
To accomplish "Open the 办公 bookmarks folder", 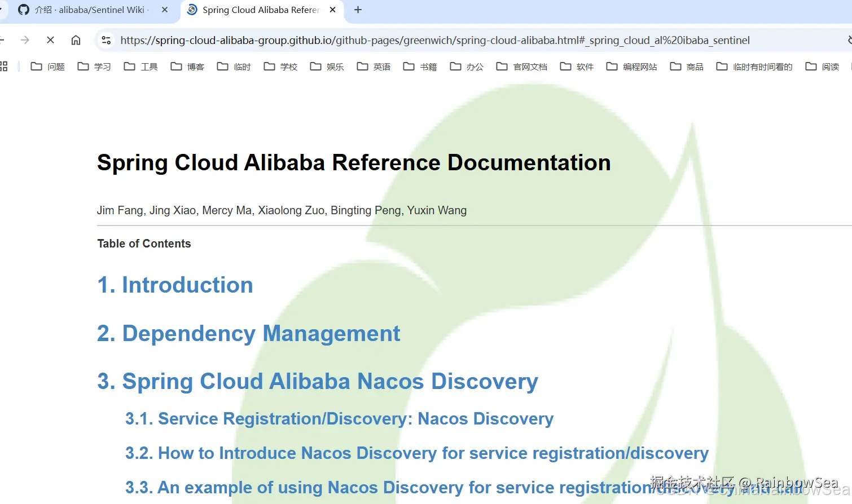I will tap(467, 67).
